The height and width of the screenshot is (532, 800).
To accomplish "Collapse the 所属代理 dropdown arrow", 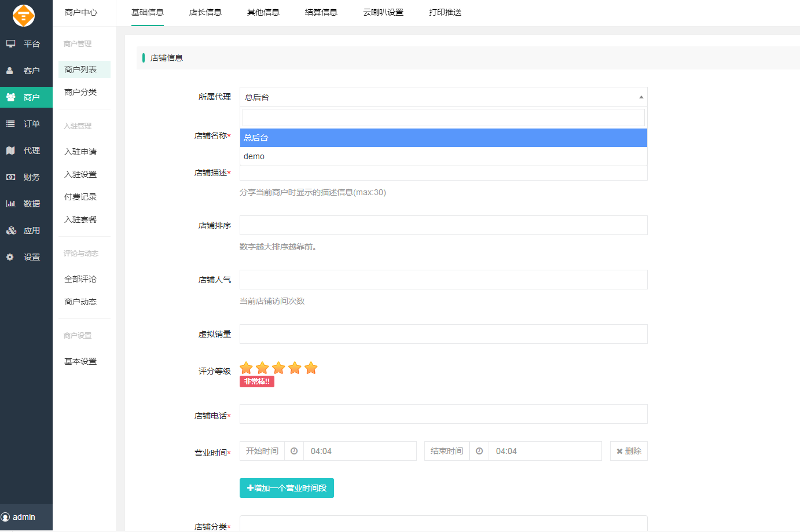I will pyautogui.click(x=641, y=97).
